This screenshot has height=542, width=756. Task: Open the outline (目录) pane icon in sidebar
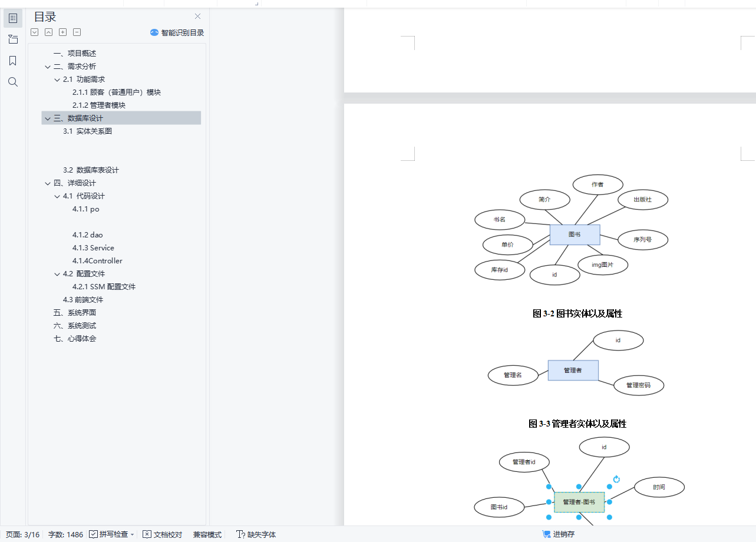point(13,18)
